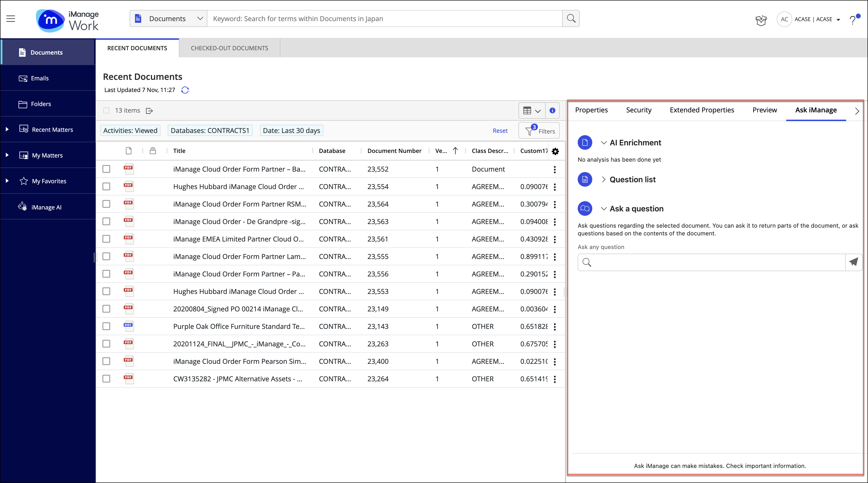Toggle the select all checkbox

click(x=107, y=110)
